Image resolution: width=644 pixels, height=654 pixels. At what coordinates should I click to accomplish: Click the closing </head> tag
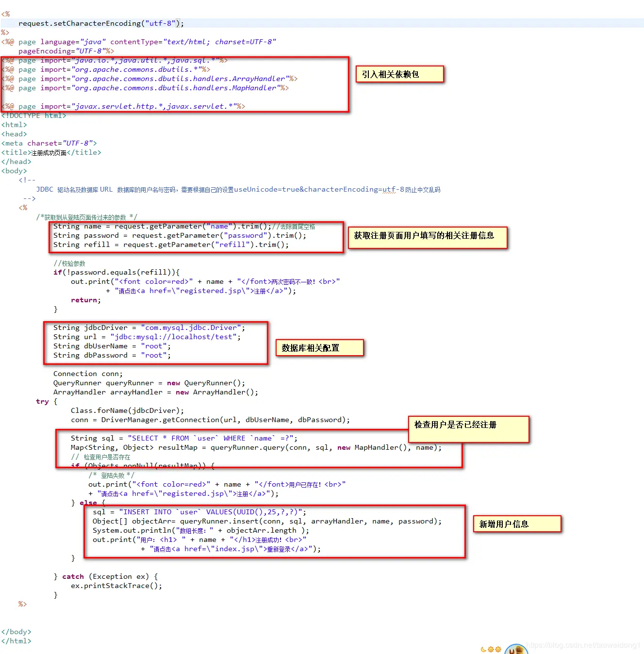(x=16, y=162)
